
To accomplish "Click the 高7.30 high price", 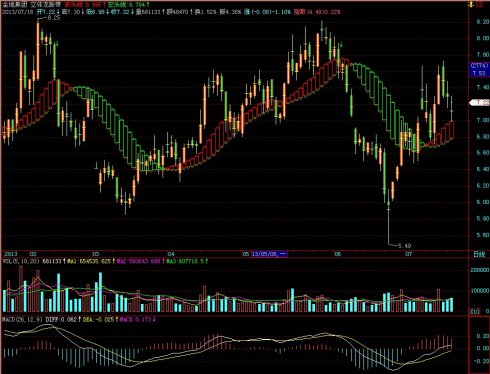I will click(x=72, y=12).
